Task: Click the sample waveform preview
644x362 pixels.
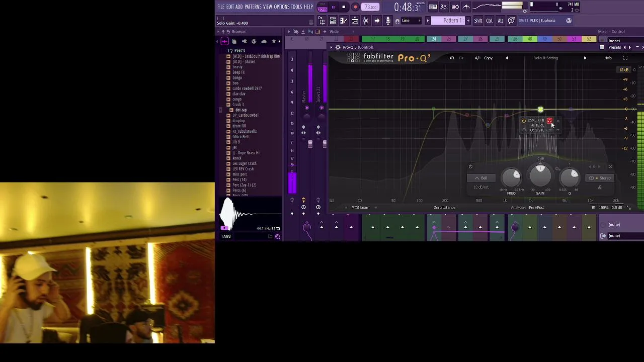Action: [x=250, y=214]
